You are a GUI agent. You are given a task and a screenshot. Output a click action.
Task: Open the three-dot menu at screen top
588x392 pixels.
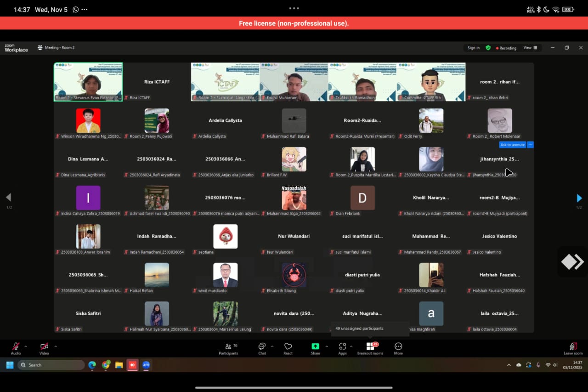294,8
